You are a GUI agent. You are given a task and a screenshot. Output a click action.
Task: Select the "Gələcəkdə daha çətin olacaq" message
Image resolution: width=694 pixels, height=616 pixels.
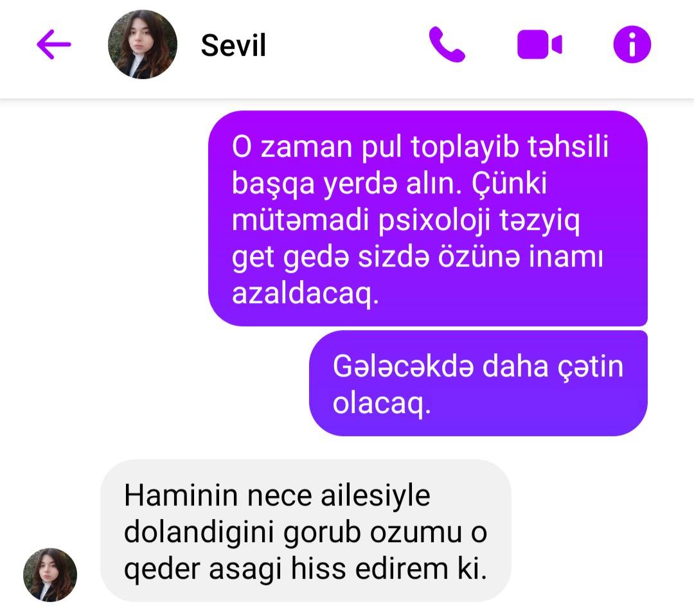(478, 383)
